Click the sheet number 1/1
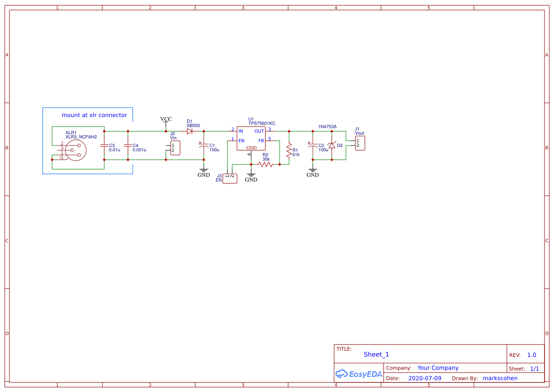The height and width of the screenshot is (392, 554). tap(535, 369)
